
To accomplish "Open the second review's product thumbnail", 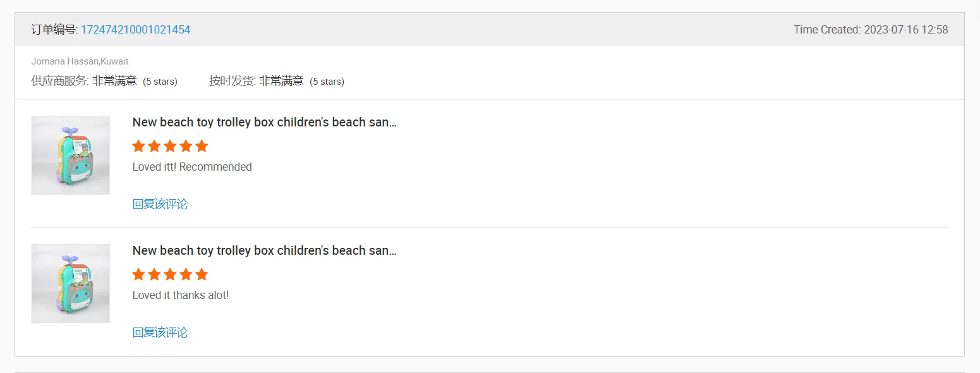I will pyautogui.click(x=71, y=283).
